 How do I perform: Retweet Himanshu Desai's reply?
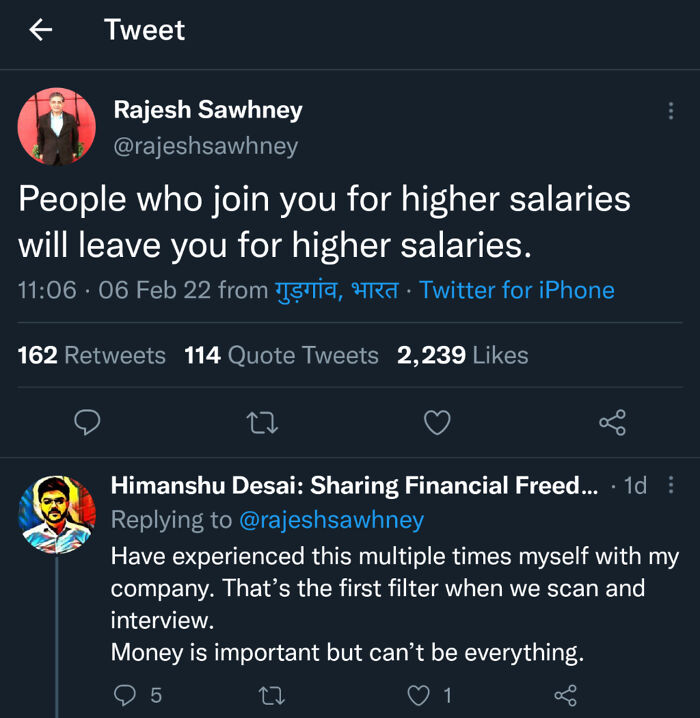271,695
